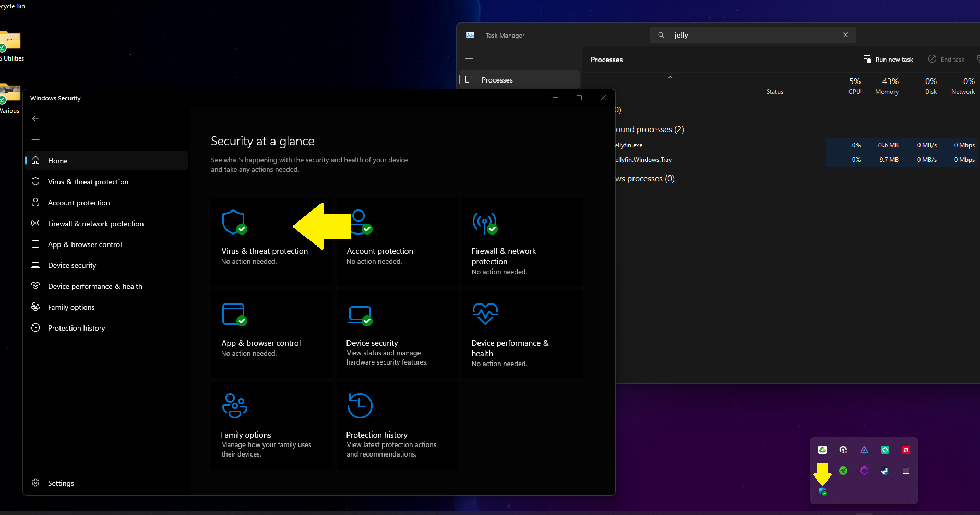The height and width of the screenshot is (515, 980).
Task: Select Device performance & health in the sidebar
Action: [x=94, y=286]
